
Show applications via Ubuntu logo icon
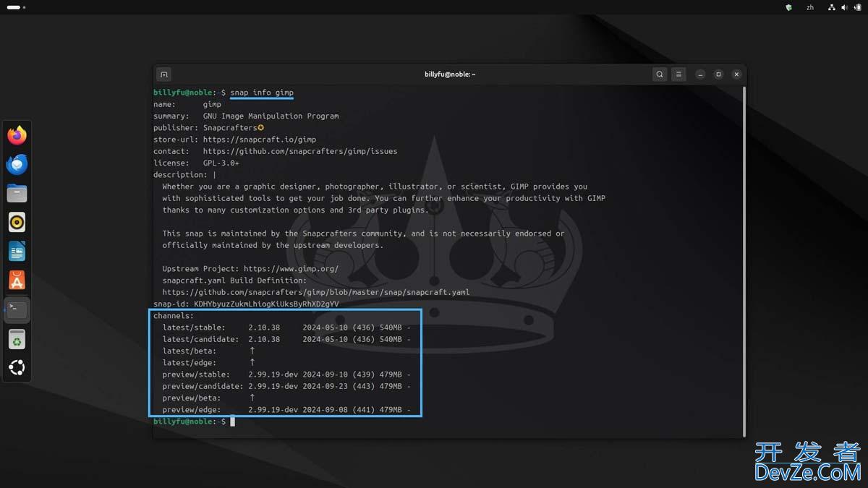click(17, 367)
